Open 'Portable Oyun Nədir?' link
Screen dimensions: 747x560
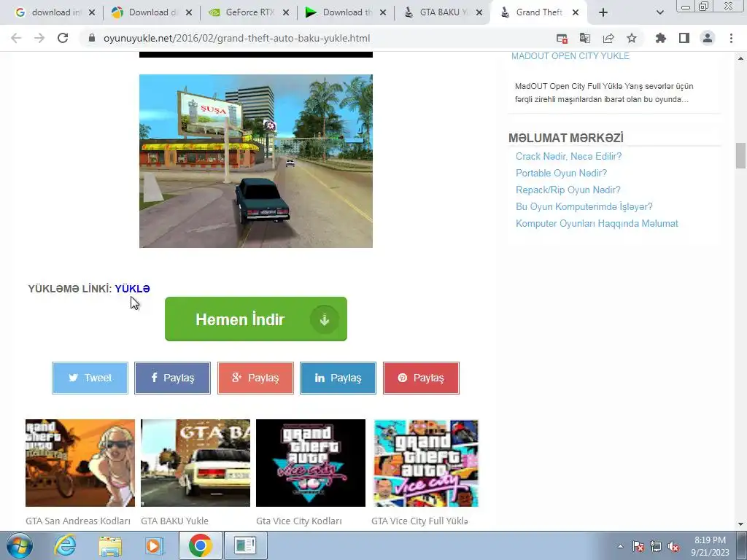pos(561,173)
